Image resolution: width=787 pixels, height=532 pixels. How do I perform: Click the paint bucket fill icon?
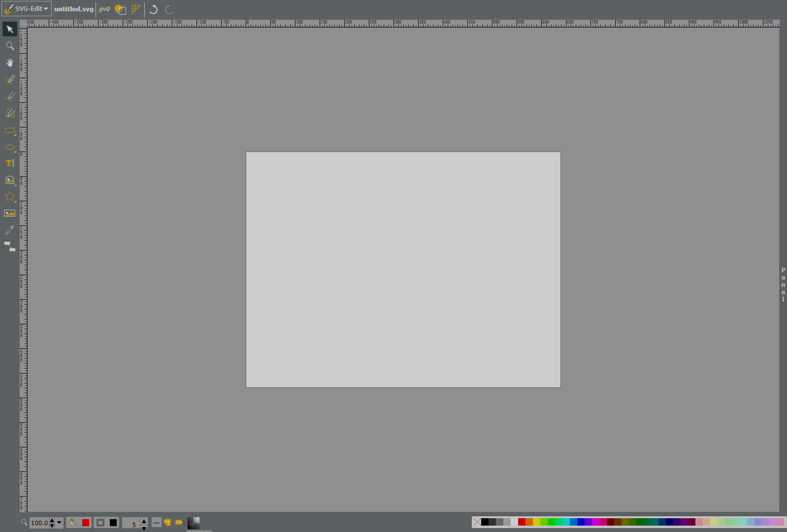click(72, 522)
